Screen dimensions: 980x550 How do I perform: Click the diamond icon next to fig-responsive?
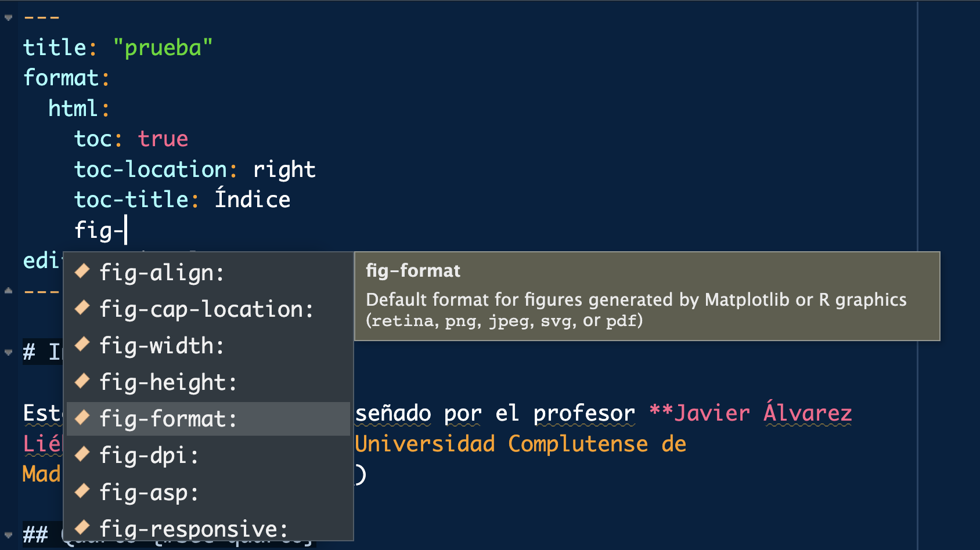click(82, 527)
